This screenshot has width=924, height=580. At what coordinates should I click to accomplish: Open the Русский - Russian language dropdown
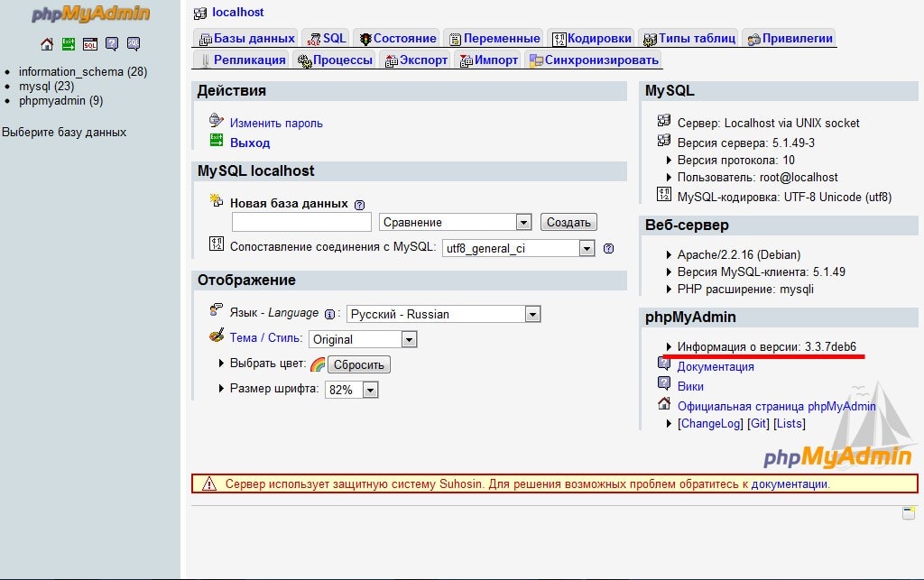[x=443, y=315]
